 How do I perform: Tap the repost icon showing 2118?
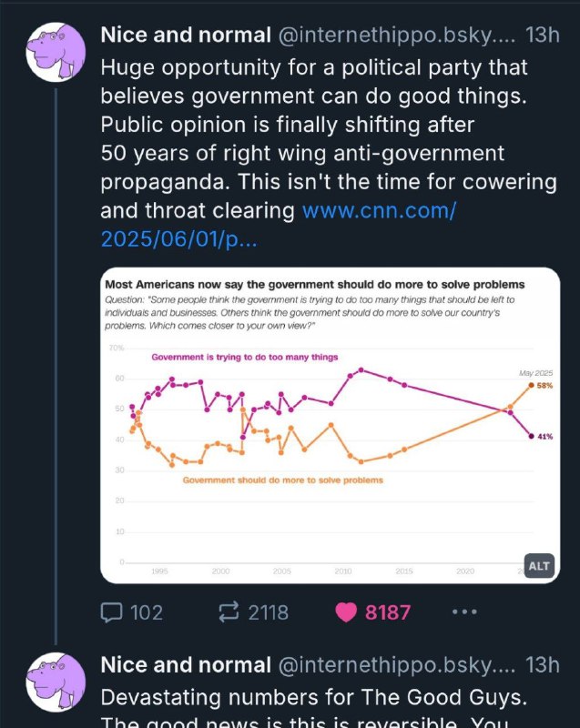[x=229, y=612]
